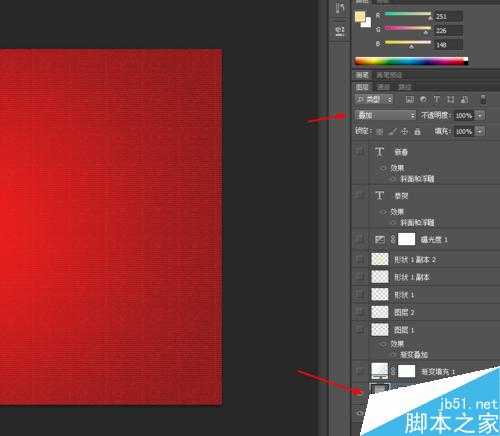The image size is (500, 436).
Task: Open blend mode dropdown showing 叠加
Action: (x=385, y=116)
